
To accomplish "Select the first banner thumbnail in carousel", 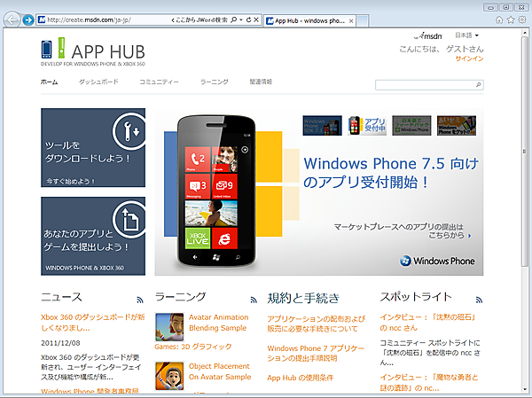I will (x=322, y=125).
